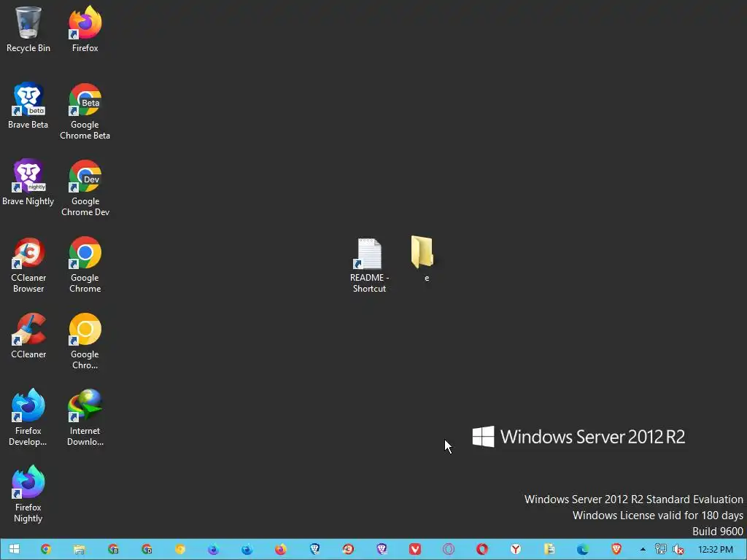Select the Google Chrome desktop shortcut
Viewport: 747px width, 560px height.
pos(85,264)
